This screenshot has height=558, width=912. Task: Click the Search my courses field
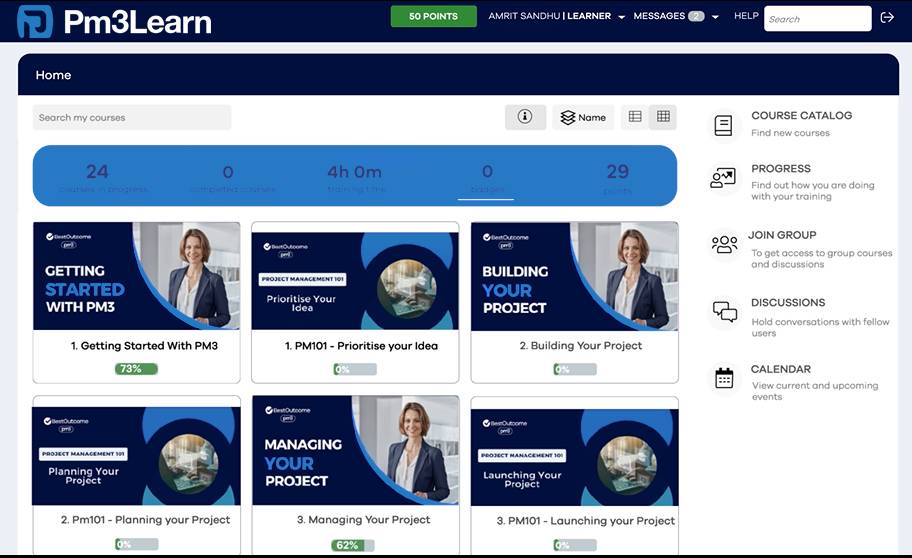click(x=132, y=118)
